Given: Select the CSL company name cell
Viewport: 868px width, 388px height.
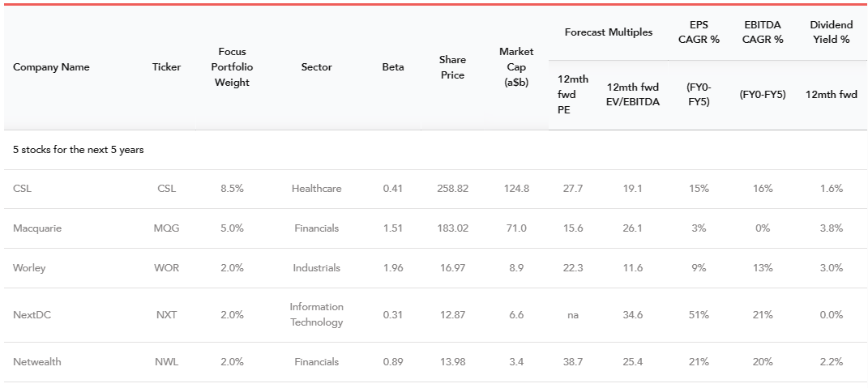Looking at the screenshot, I should [23, 188].
